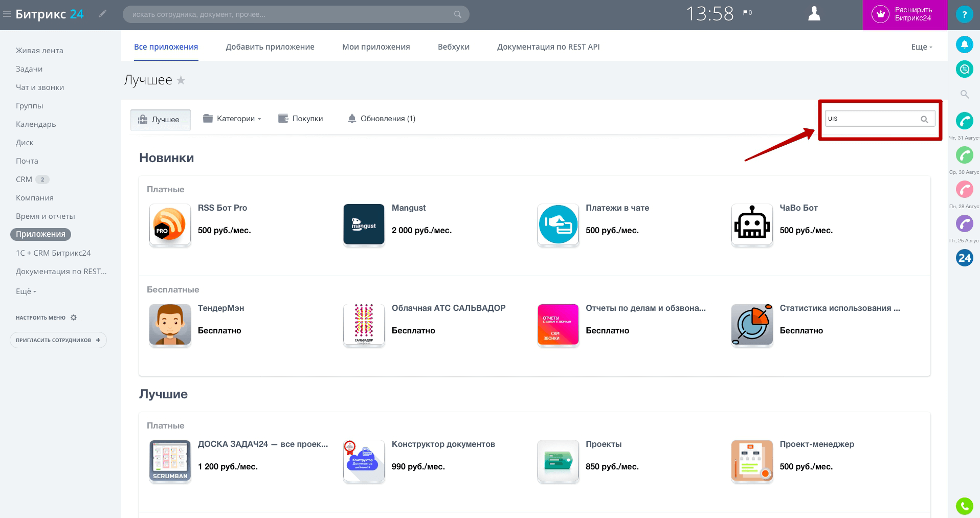Open the hamburger menu next to Битрикс
980x518 pixels.
point(7,14)
